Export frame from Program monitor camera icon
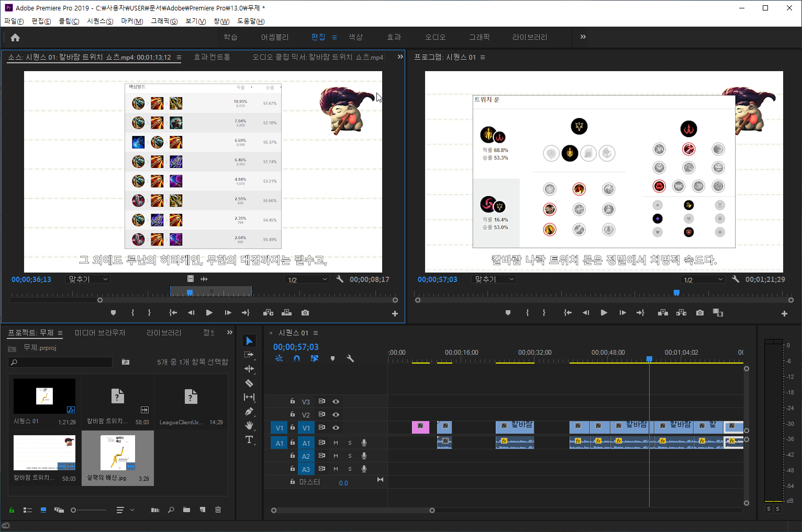Viewport: 802px width, 532px height. tap(700, 313)
